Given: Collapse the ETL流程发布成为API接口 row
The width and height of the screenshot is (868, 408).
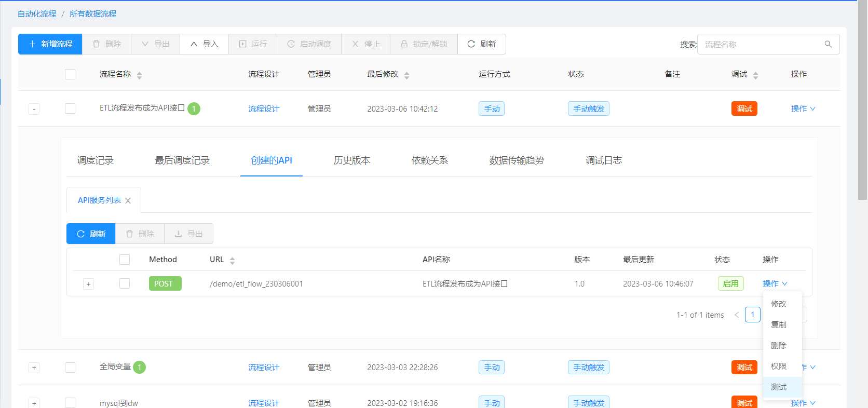Looking at the screenshot, I should (34, 109).
